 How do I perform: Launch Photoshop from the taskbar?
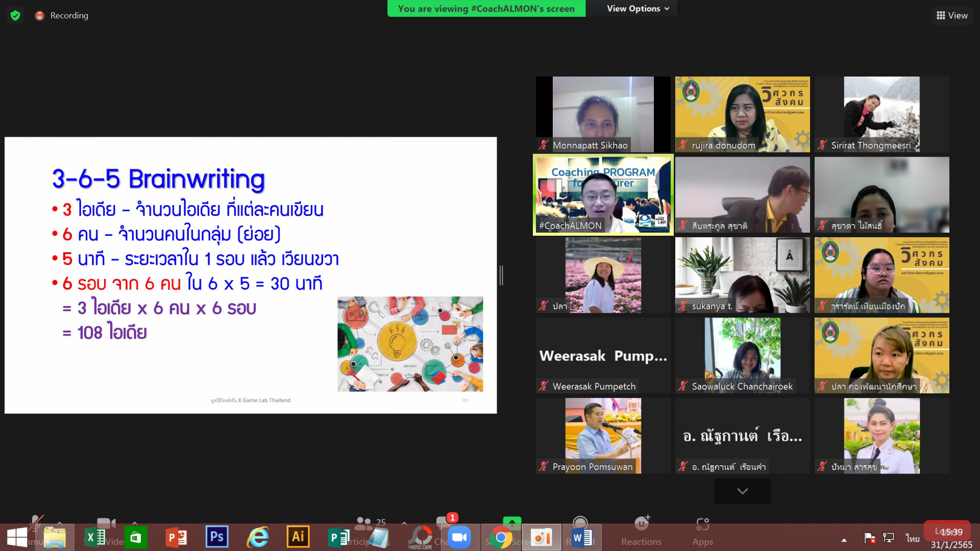click(x=216, y=537)
